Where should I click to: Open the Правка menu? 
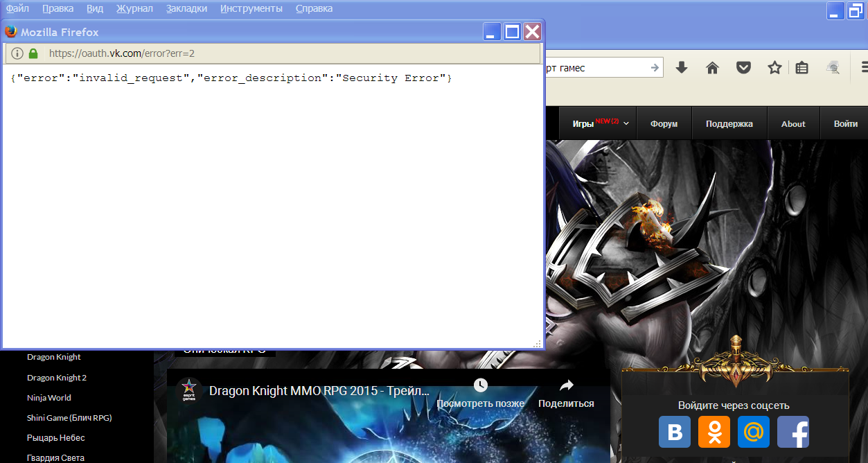point(58,9)
